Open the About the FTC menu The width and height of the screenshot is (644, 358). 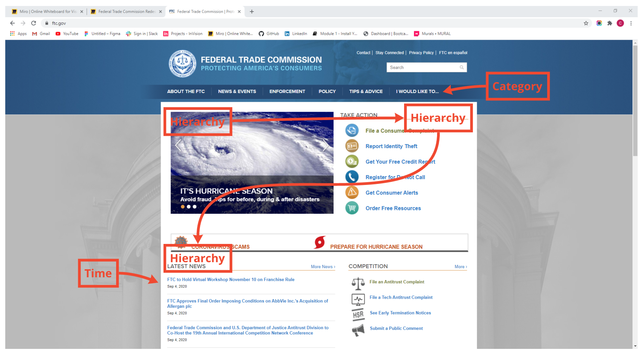pos(186,91)
